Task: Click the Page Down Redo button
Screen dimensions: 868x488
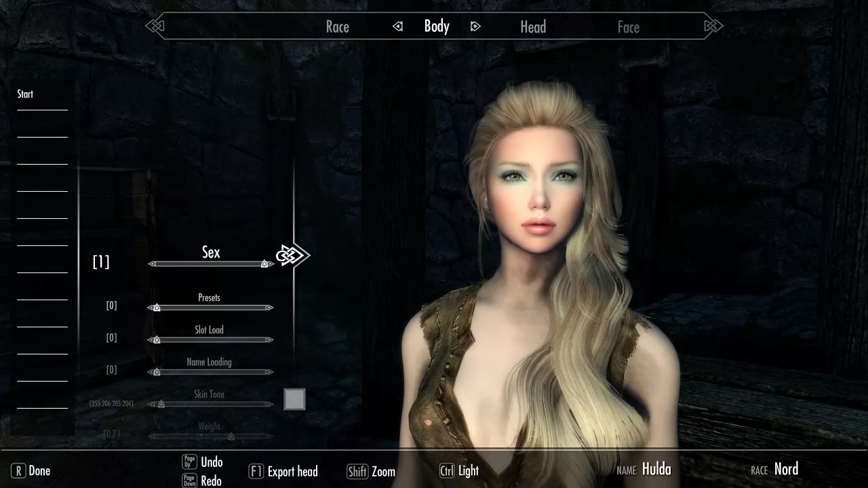Action: tap(202, 481)
